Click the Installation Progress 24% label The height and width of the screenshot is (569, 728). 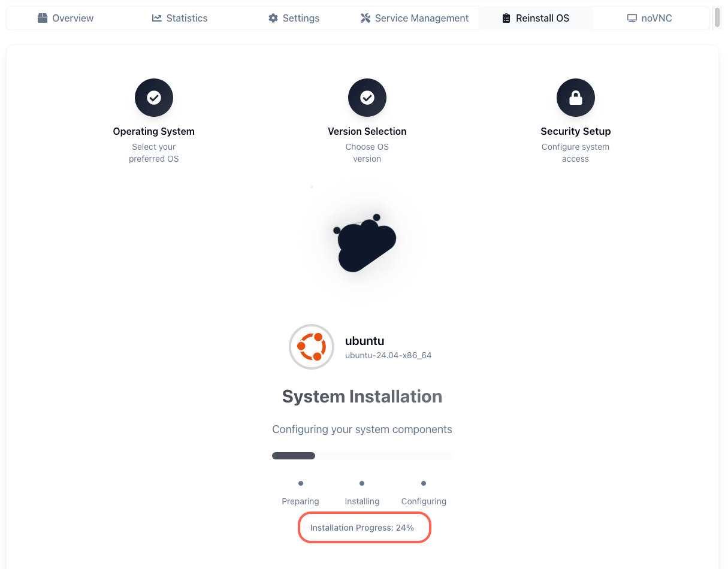click(362, 528)
